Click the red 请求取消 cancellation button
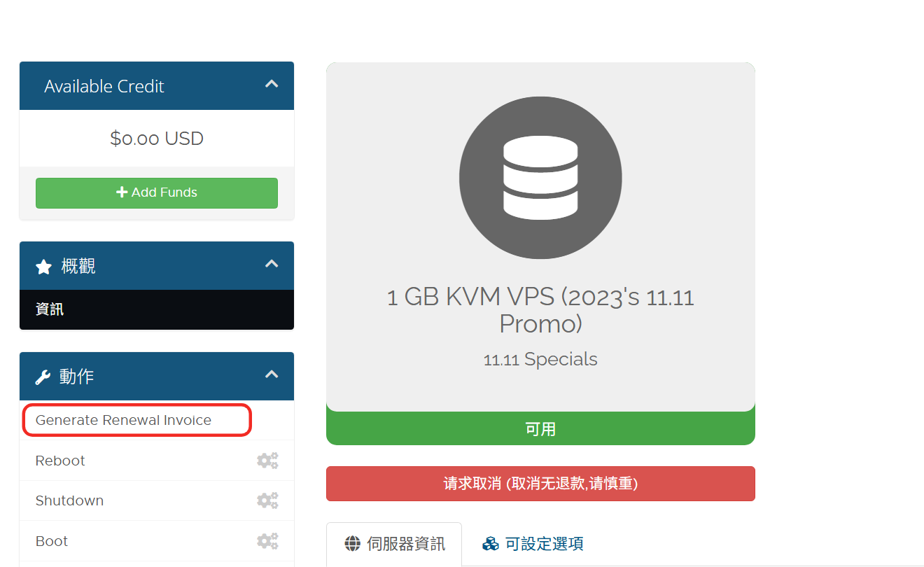Viewport: 924px width, 567px height. (x=540, y=484)
